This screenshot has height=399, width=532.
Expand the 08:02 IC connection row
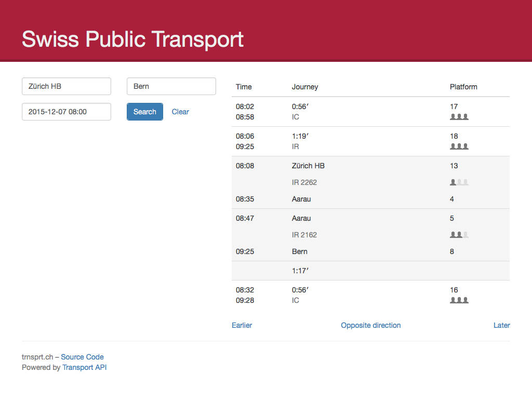click(x=370, y=112)
